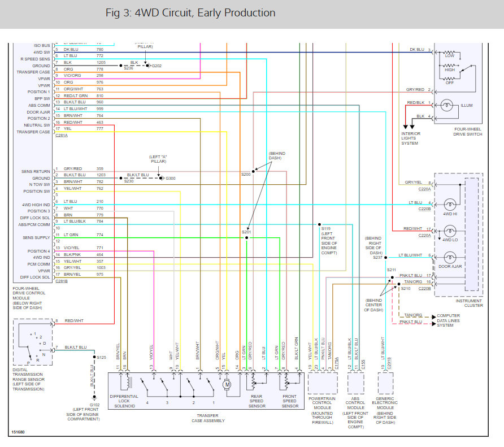Click the YEL/WHT 762 wire label
Image resolution: width=504 pixels, height=447 pixels.
click(x=84, y=188)
